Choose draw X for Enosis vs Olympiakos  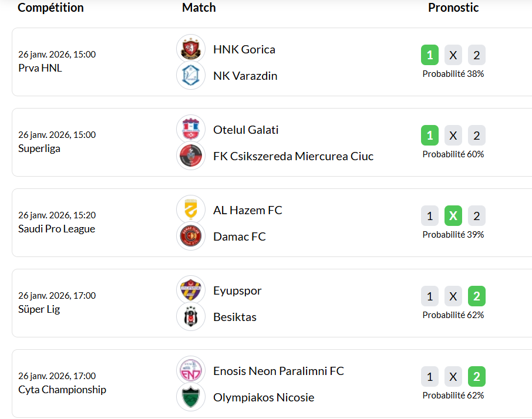(x=453, y=377)
